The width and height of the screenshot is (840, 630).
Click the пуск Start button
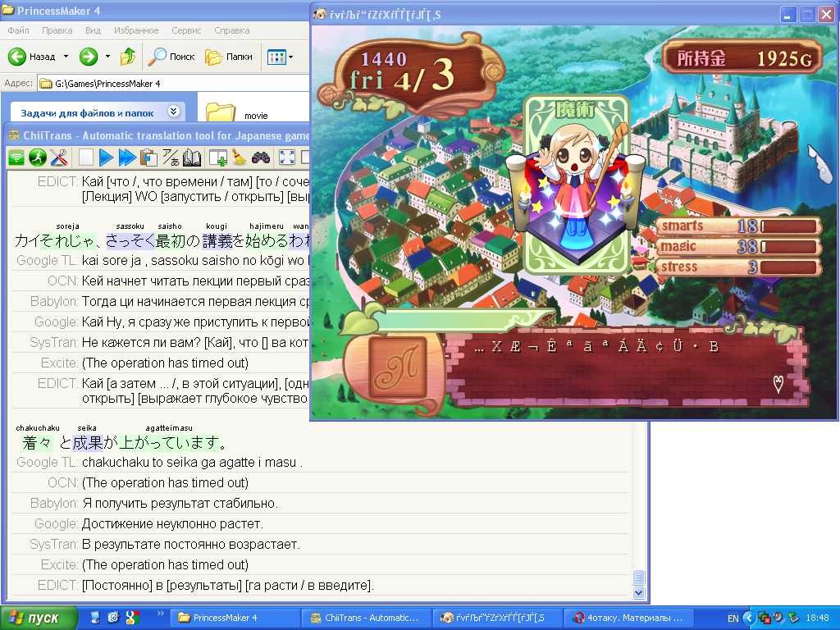[39, 618]
